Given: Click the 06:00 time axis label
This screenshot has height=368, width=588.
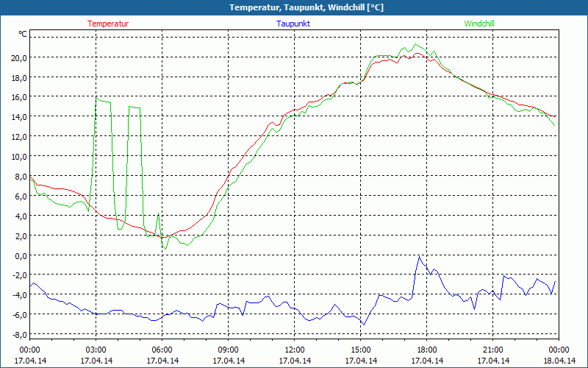Looking at the screenshot, I should pos(162,350).
